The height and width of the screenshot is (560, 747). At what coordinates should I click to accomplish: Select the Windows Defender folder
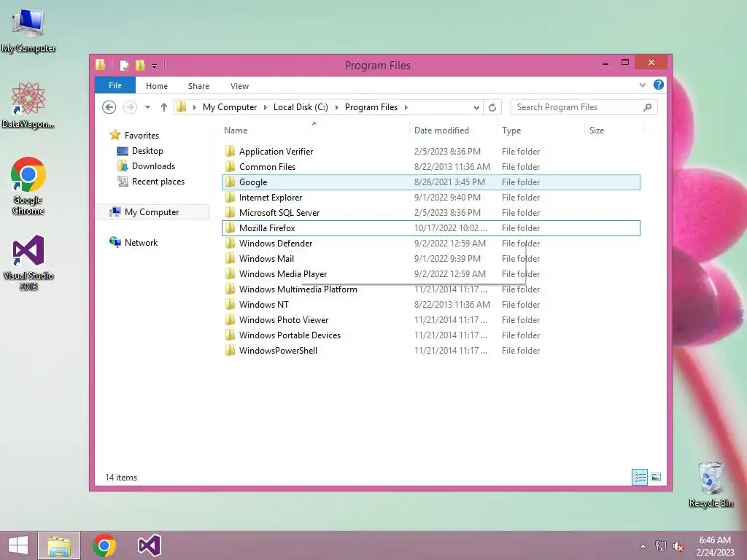[x=430, y=244]
